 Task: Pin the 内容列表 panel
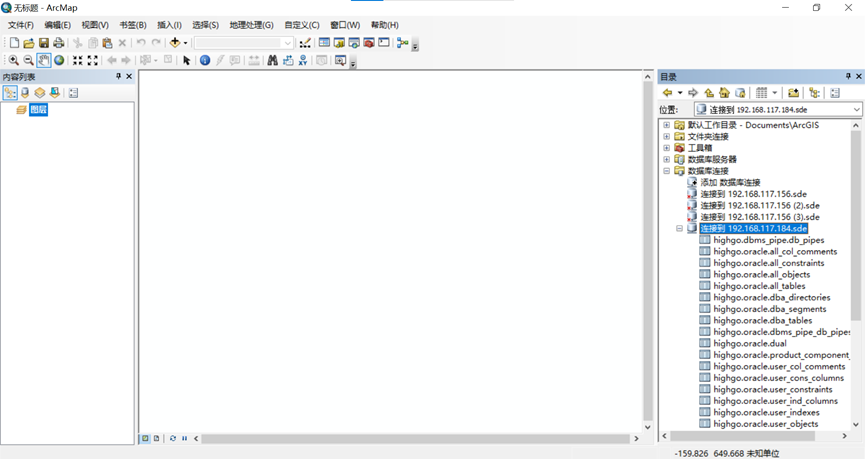(x=119, y=76)
